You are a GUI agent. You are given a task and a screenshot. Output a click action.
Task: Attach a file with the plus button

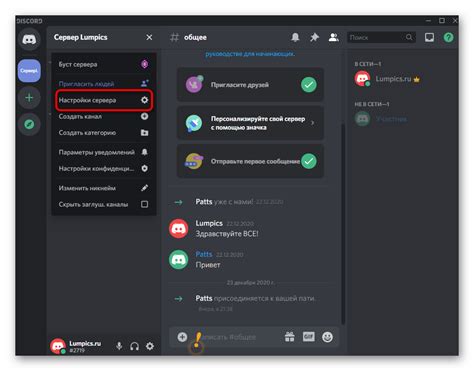point(182,337)
